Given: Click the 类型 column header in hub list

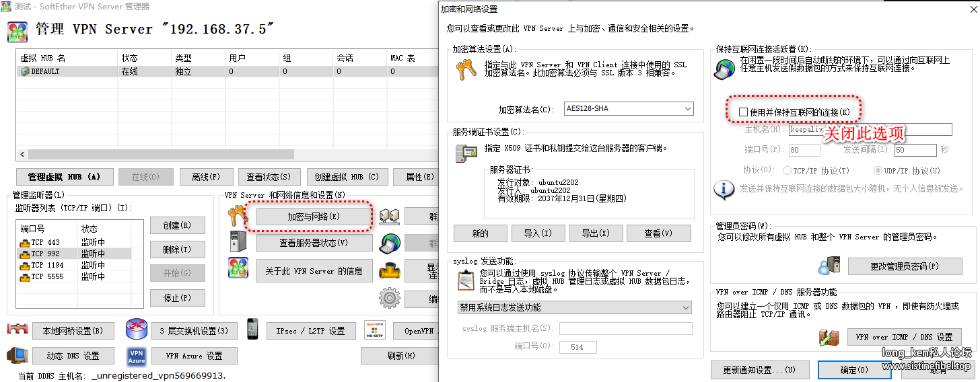Looking at the screenshot, I should (x=198, y=58).
